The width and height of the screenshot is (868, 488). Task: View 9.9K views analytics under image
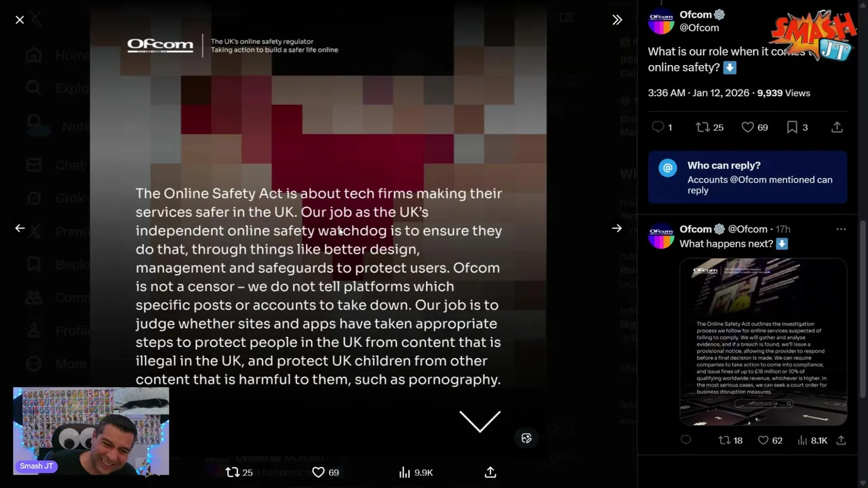tap(416, 472)
